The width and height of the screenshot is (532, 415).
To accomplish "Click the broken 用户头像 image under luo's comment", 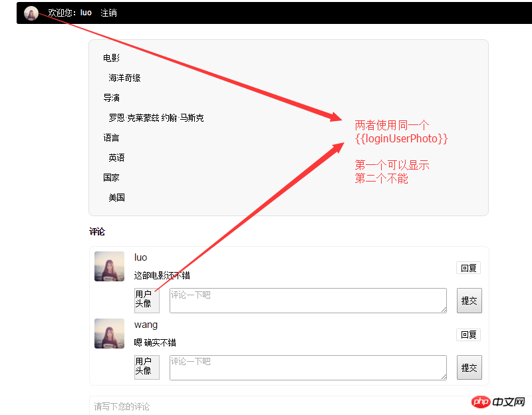I will [x=146, y=301].
